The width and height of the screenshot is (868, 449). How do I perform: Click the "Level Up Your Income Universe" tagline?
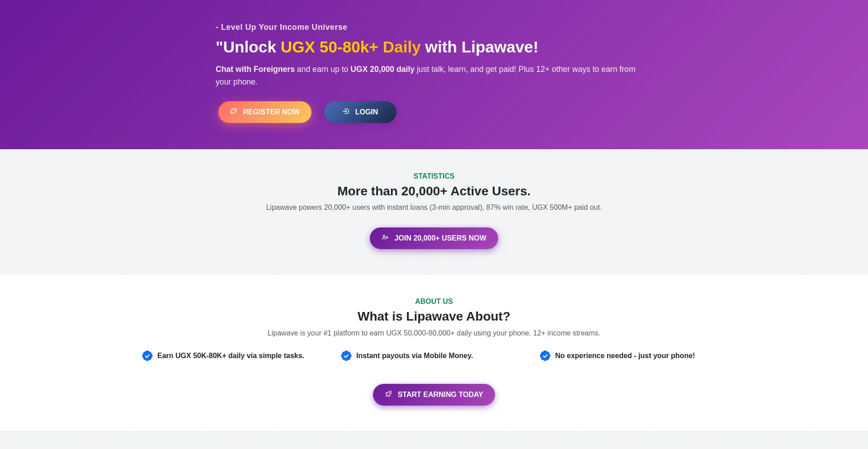pos(284,27)
